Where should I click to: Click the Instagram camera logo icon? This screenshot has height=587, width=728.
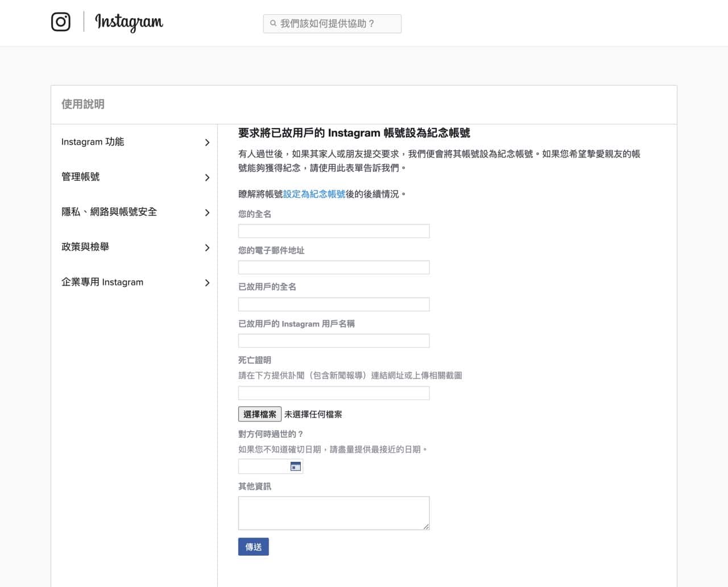pos(61,22)
